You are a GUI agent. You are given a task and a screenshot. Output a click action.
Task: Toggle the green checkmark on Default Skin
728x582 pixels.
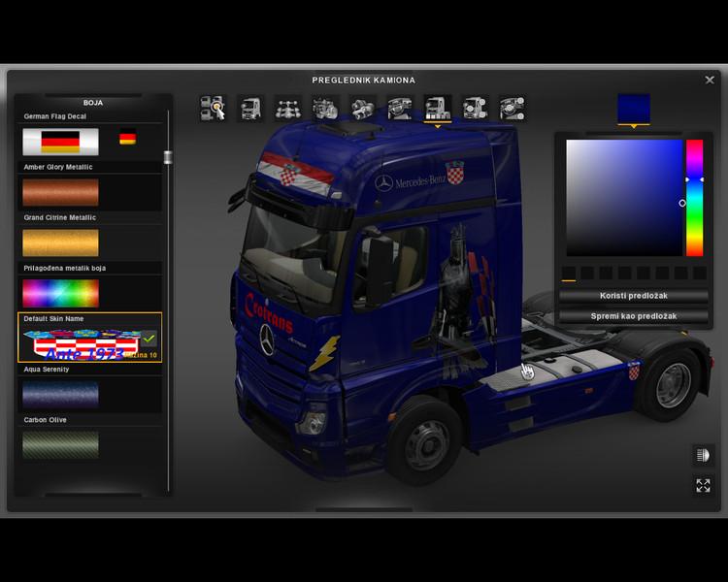[x=149, y=339]
